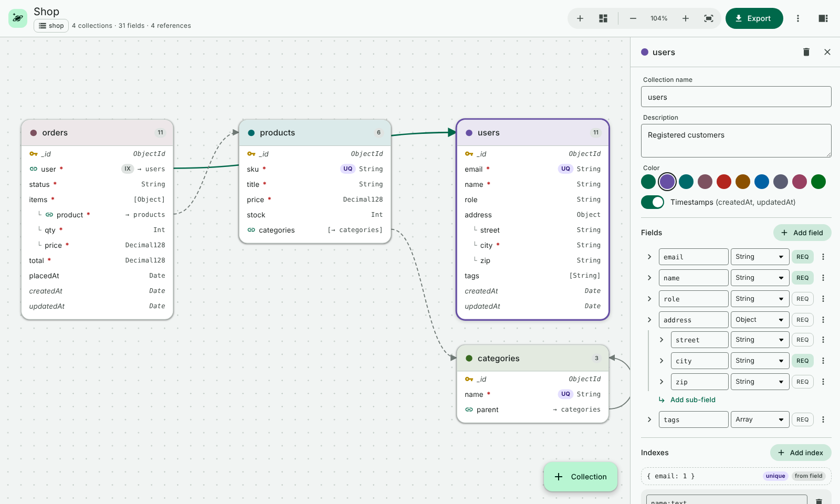840x504 pixels.
Task: Click the Export button
Action: point(754,18)
